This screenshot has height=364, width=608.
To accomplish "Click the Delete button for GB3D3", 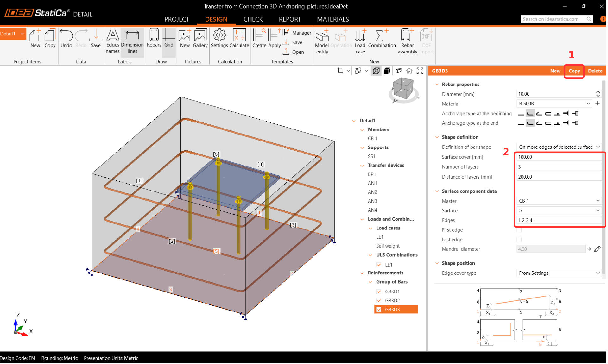I will [595, 71].
